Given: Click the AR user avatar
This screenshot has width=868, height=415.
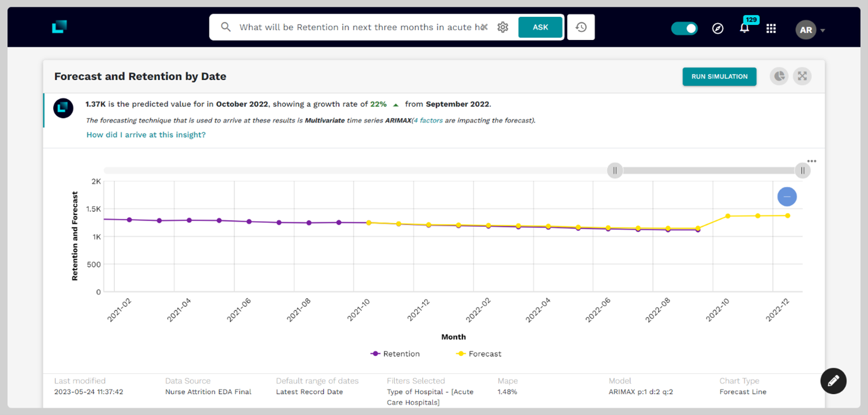Looking at the screenshot, I should [806, 30].
